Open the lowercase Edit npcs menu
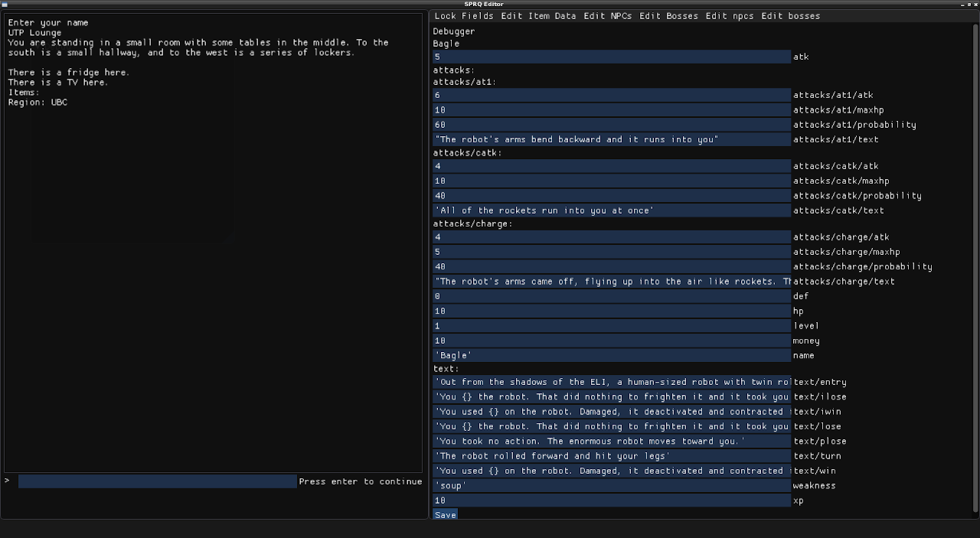 pyautogui.click(x=730, y=16)
